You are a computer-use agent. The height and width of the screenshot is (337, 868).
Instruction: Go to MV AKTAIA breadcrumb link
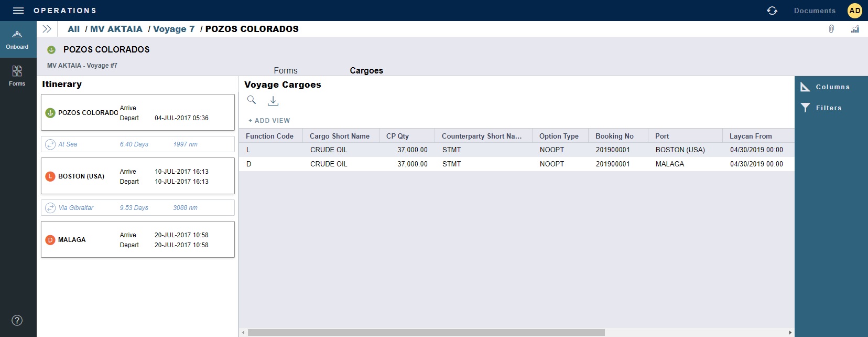coord(116,29)
